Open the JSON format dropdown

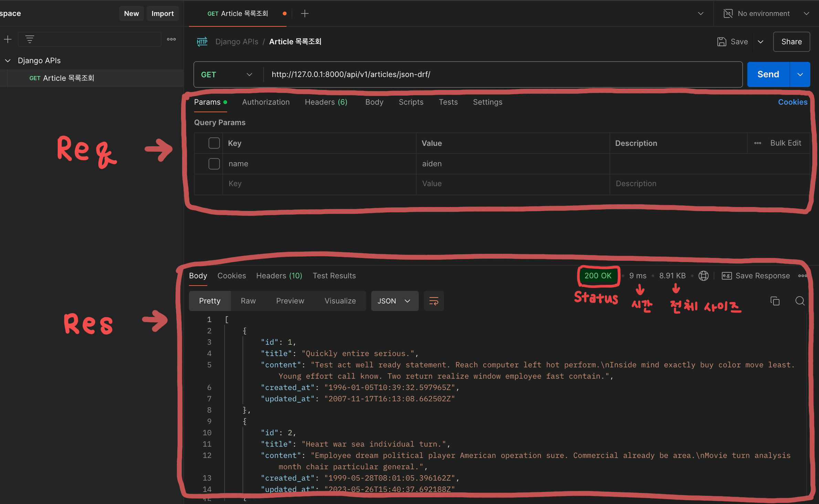point(394,301)
